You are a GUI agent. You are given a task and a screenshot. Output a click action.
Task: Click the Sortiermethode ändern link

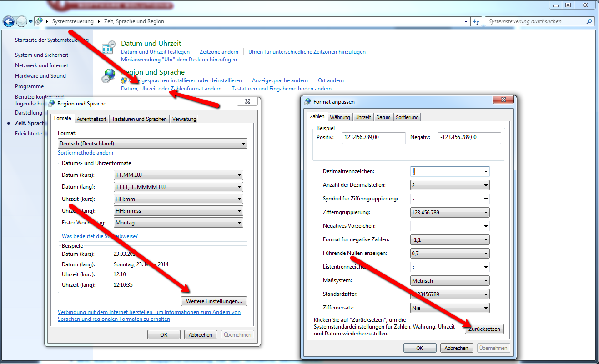click(x=86, y=153)
